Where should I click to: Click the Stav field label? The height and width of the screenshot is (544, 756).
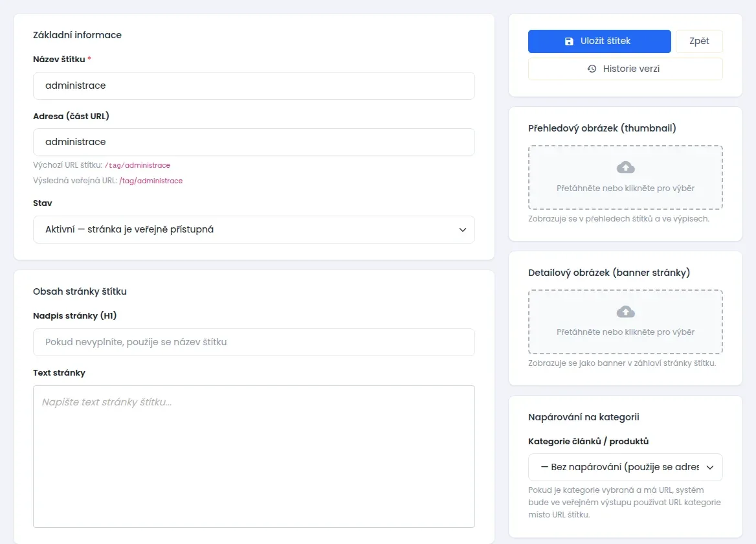point(43,203)
